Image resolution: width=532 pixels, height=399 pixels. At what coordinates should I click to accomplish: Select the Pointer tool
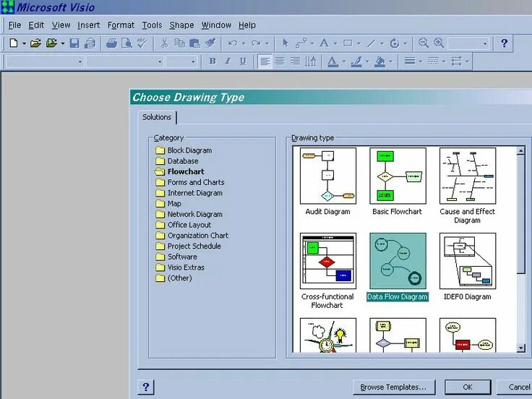click(x=285, y=43)
